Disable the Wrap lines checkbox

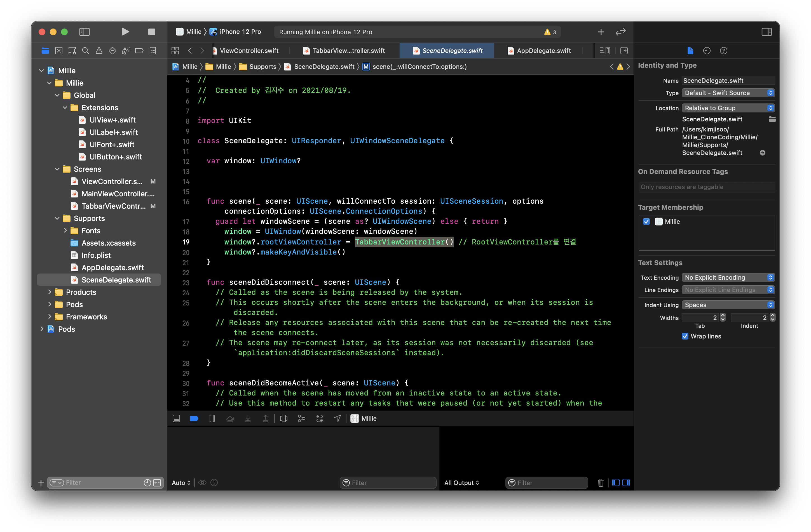[x=685, y=336]
